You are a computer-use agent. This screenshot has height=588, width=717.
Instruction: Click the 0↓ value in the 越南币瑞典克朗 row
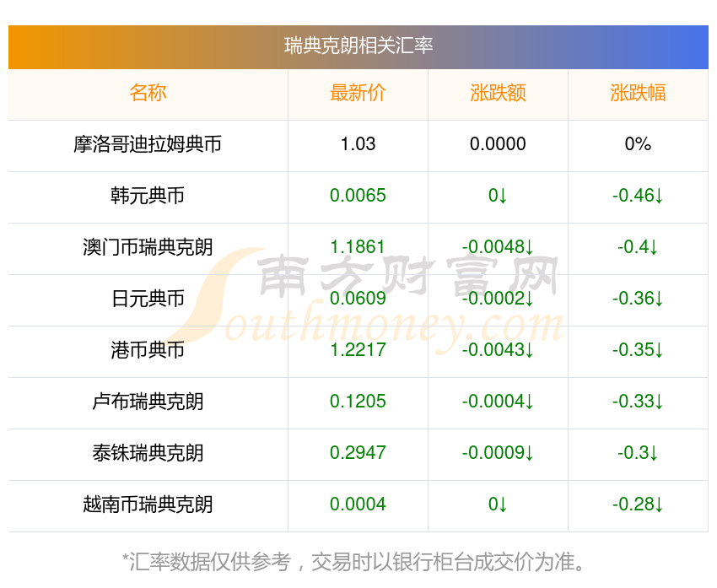(x=498, y=504)
